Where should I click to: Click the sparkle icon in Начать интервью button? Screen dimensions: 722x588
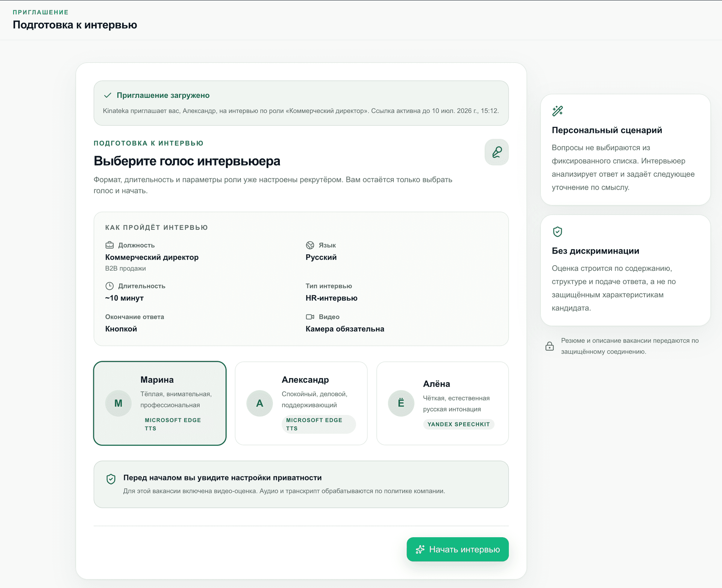(x=420, y=550)
